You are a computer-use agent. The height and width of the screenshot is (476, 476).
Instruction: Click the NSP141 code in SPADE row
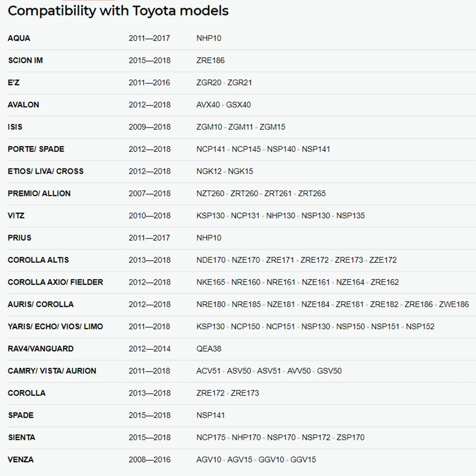tap(210, 415)
